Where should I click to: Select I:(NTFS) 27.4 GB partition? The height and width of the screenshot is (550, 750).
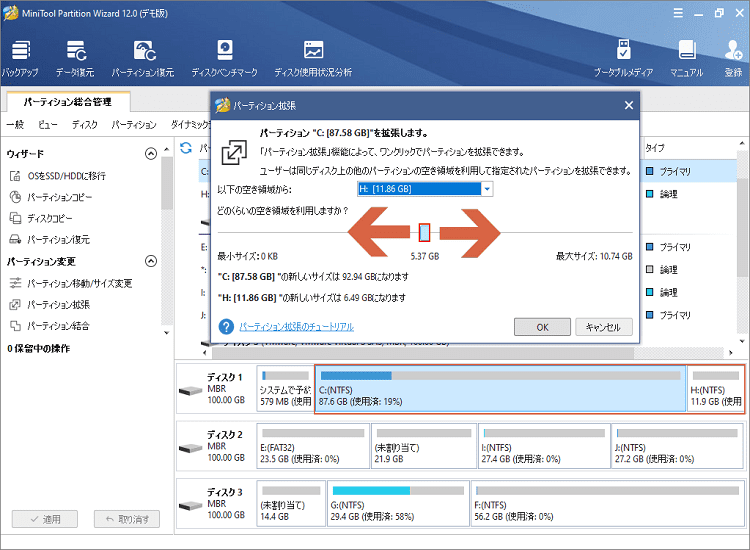(x=544, y=446)
